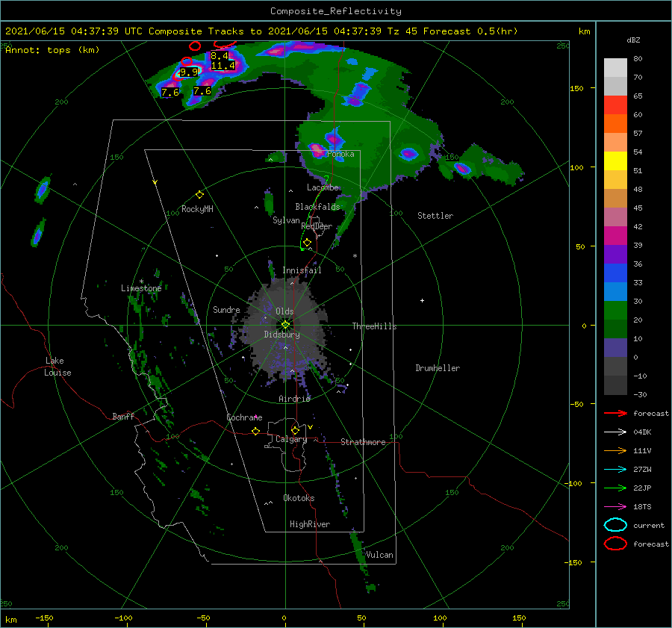
Task: Click the ThreeHills city label
Action: click(374, 326)
